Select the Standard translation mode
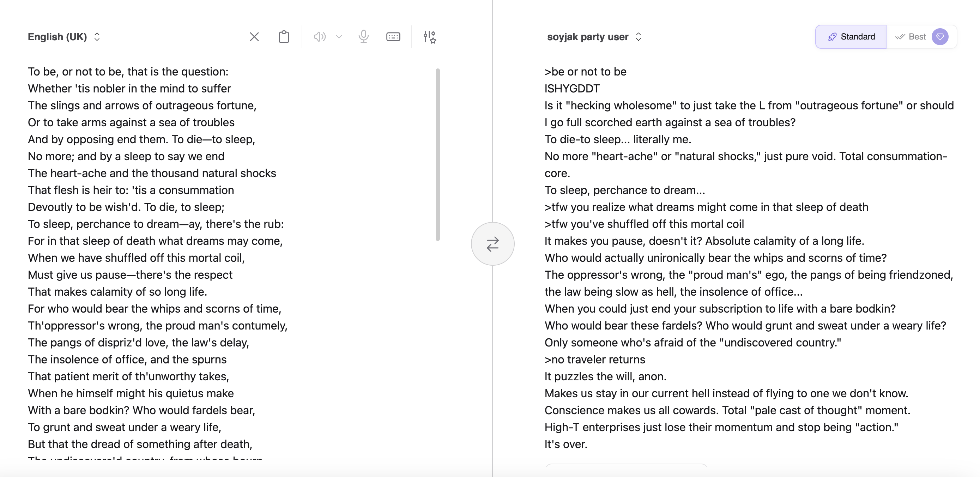 pyautogui.click(x=851, y=37)
